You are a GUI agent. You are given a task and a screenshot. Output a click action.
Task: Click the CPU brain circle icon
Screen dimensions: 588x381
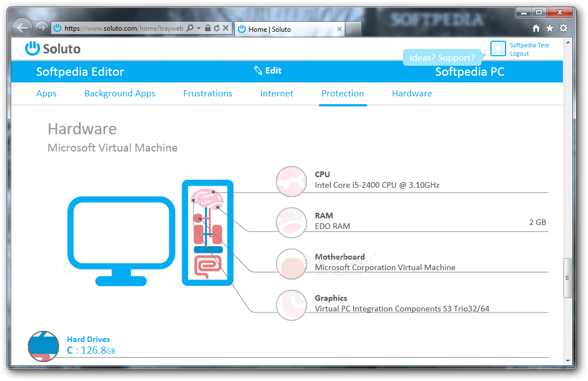291,182
